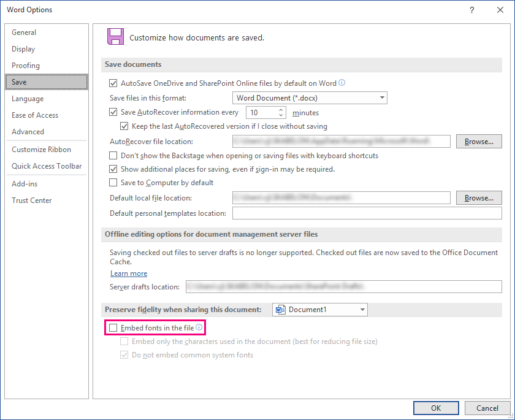Viewport: 515px width, 420px height.
Task: Follow the Learn more link
Action: coord(129,273)
